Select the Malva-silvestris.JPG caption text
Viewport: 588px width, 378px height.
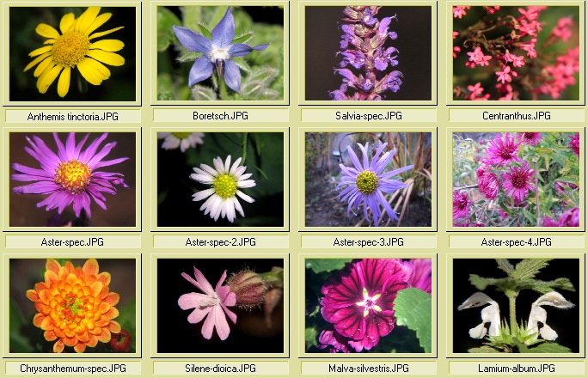(368, 369)
